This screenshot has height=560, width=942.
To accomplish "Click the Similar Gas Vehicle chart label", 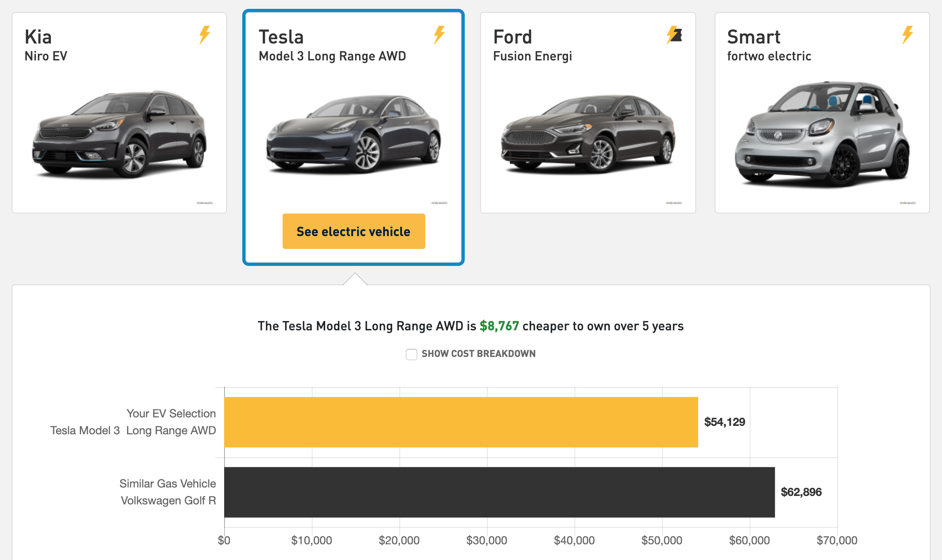I will coord(167,483).
